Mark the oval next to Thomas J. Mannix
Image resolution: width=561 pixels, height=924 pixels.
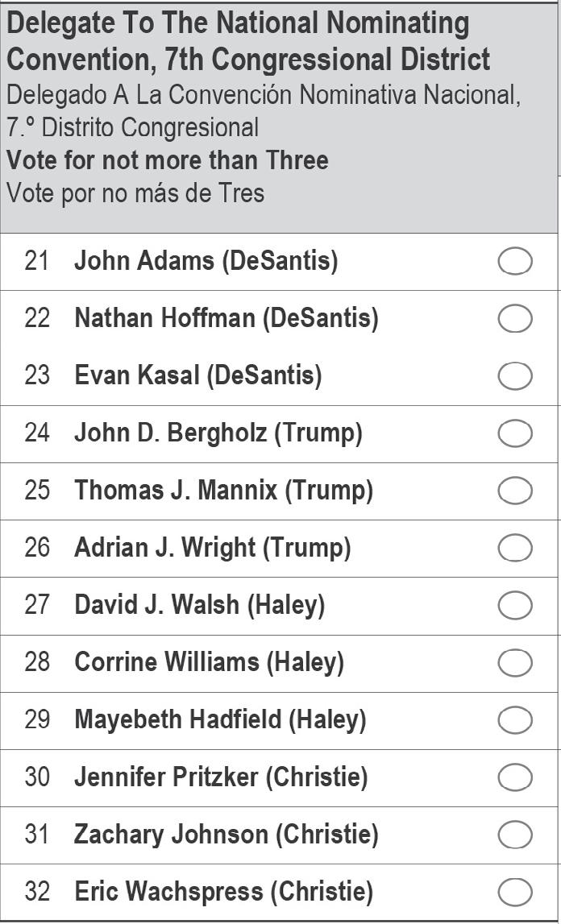pyautogui.click(x=515, y=491)
